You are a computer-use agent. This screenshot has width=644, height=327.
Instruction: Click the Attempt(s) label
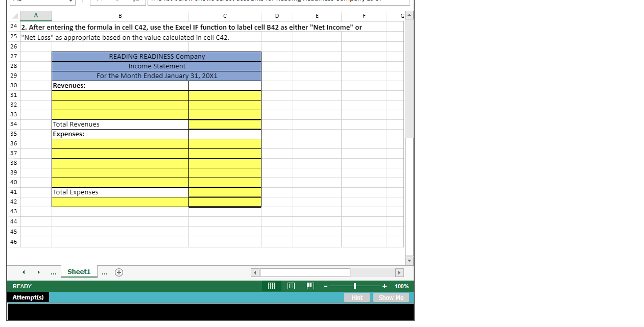click(x=28, y=297)
